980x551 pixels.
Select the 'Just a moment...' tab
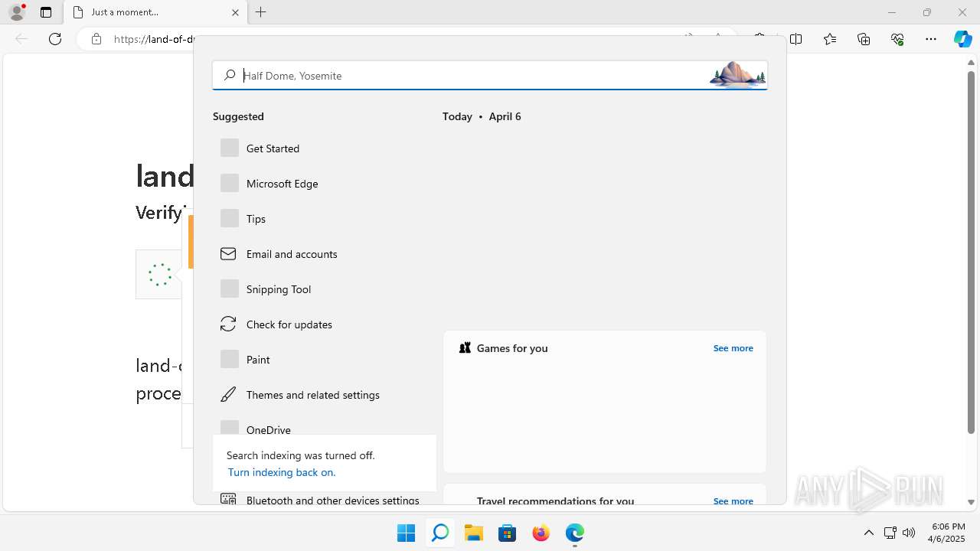tap(155, 12)
